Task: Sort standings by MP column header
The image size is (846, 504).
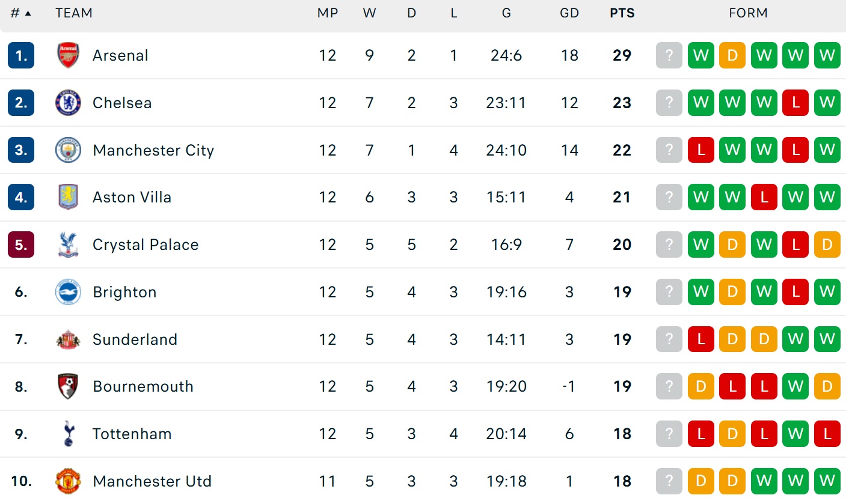Action: point(327,13)
